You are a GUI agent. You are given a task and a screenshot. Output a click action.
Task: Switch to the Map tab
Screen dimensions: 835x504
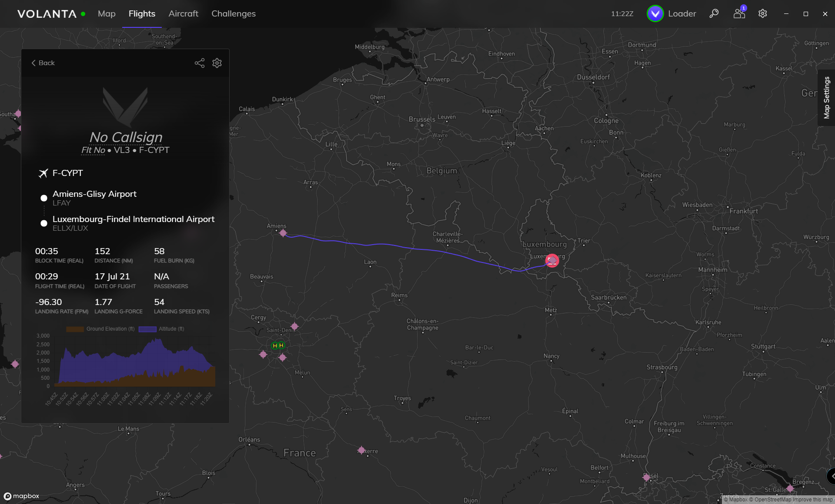point(107,14)
